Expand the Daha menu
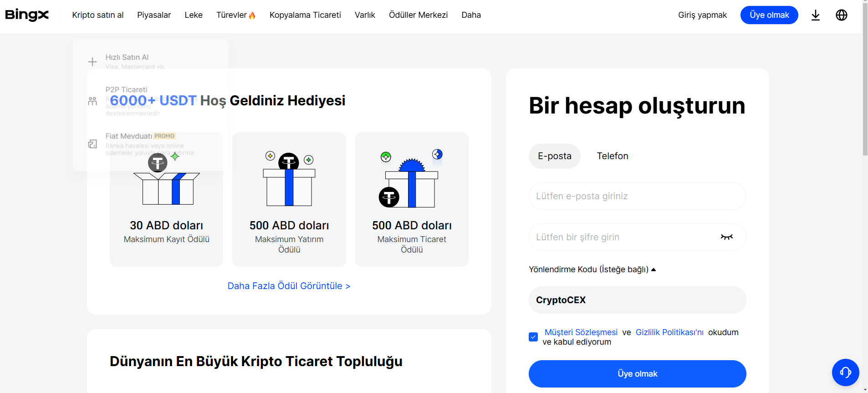Image resolution: width=868 pixels, height=393 pixels. 471,15
